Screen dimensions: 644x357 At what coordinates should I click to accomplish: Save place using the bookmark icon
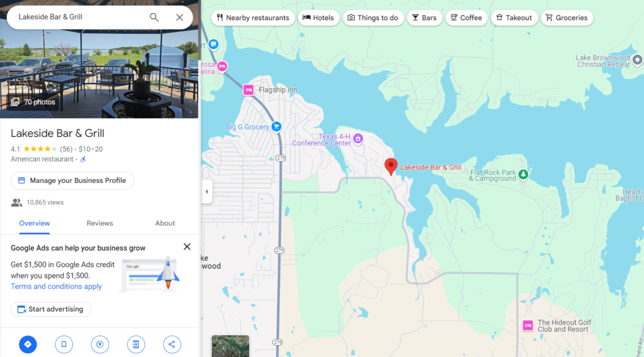(x=64, y=344)
